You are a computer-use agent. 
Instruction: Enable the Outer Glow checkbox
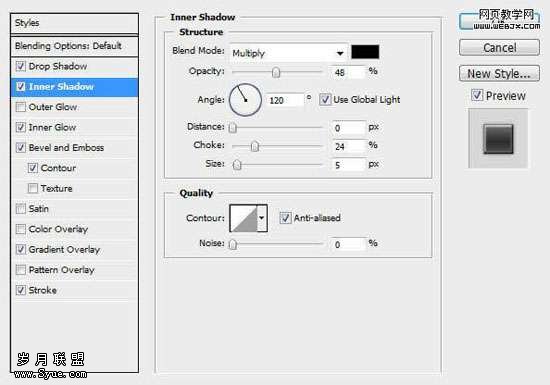click(x=21, y=107)
